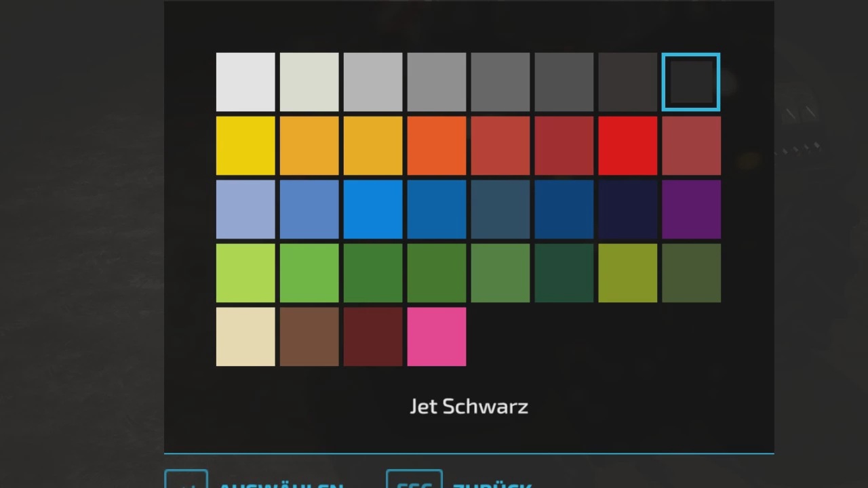Pick the dark navy color swatch
Image resolution: width=868 pixels, height=488 pixels.
(627, 209)
